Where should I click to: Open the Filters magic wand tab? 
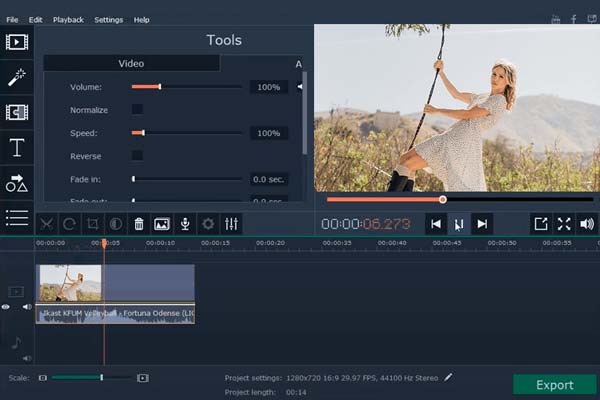(17, 77)
